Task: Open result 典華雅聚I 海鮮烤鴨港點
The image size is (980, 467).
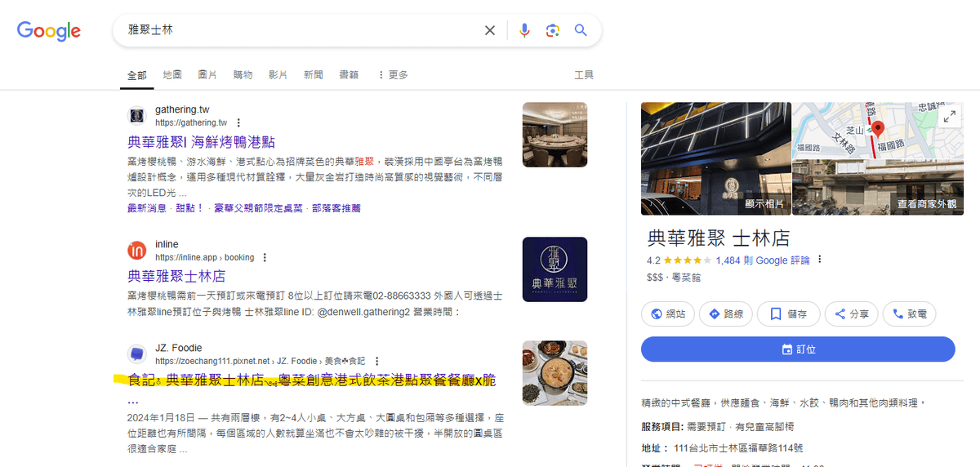Action: coord(201,141)
